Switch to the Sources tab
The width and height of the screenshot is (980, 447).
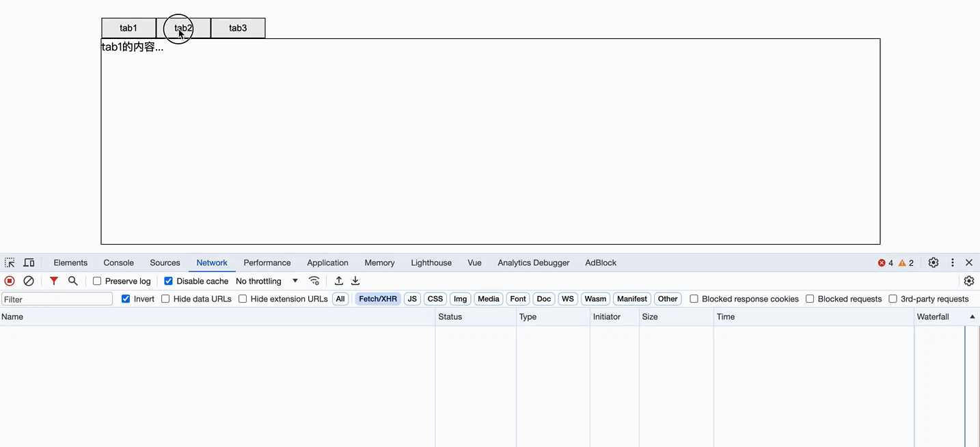point(165,262)
